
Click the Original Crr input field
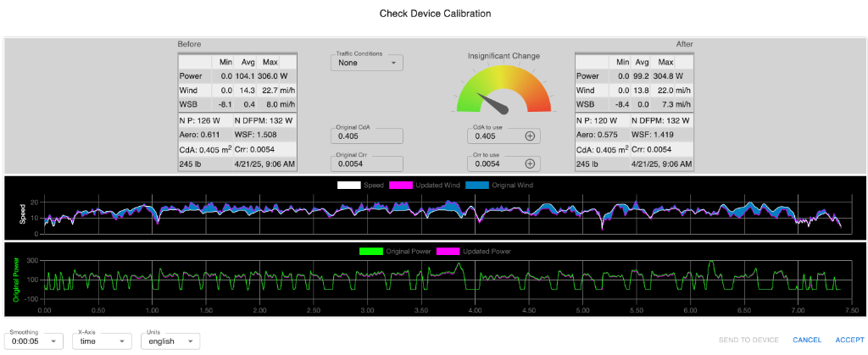366,164
